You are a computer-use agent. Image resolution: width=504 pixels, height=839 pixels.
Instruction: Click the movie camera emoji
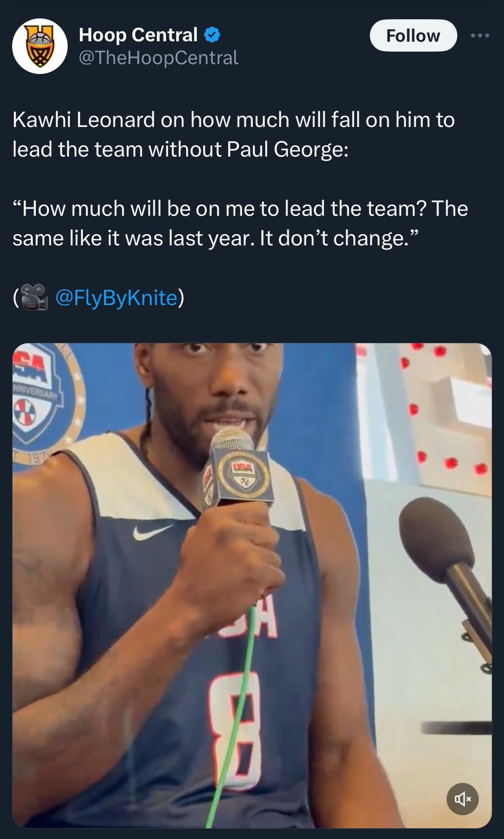tap(34, 297)
